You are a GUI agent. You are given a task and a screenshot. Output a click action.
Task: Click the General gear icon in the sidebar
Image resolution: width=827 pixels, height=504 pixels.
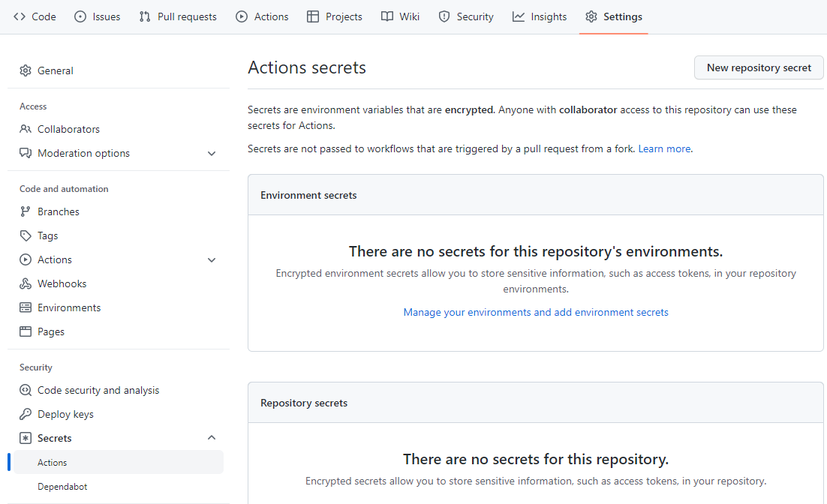[x=26, y=70]
